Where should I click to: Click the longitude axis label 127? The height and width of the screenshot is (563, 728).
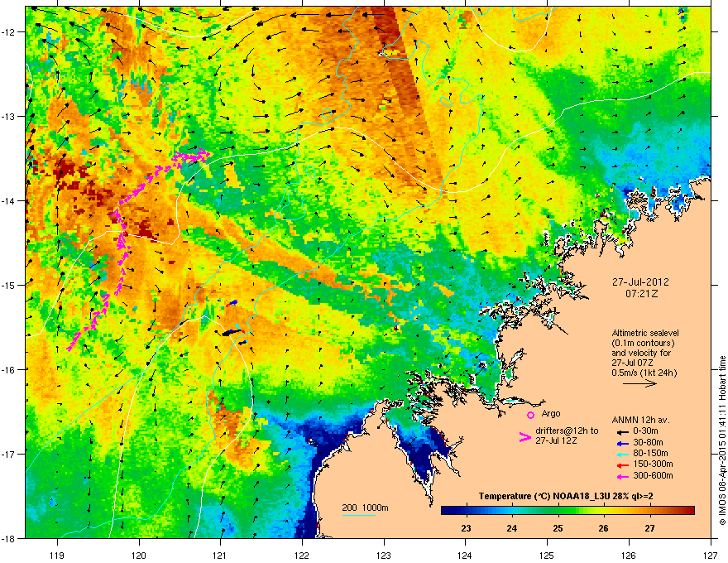tap(711, 556)
